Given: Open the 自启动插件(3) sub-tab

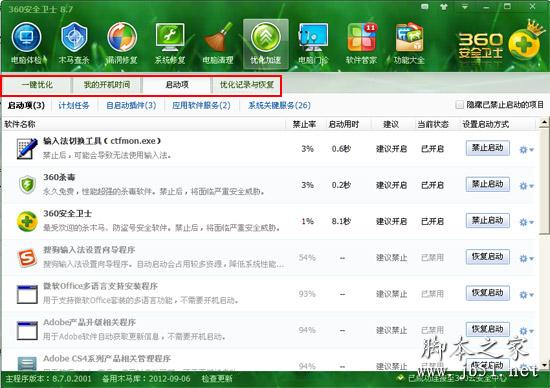Looking at the screenshot, I should coord(131,105).
